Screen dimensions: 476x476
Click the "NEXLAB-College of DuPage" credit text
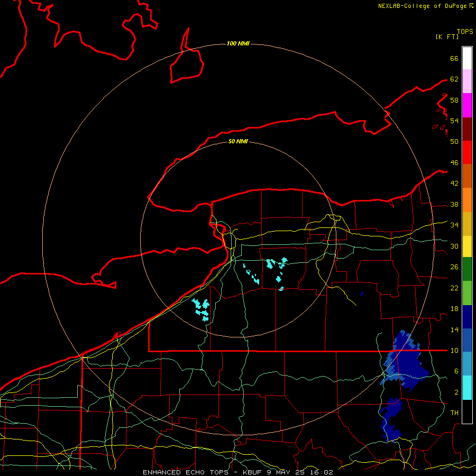click(x=422, y=6)
